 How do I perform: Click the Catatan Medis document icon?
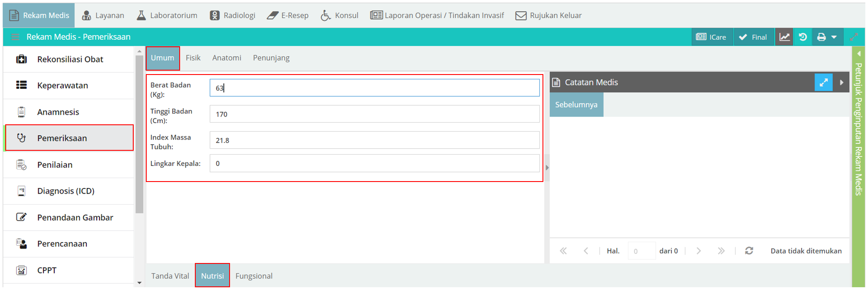[556, 82]
